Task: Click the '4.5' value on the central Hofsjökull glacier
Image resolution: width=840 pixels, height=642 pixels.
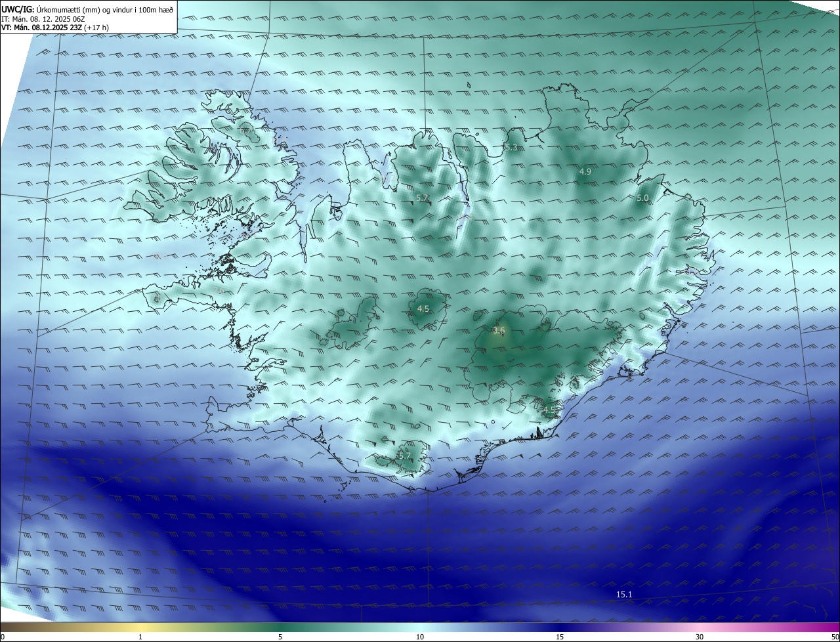Action: 423,309
